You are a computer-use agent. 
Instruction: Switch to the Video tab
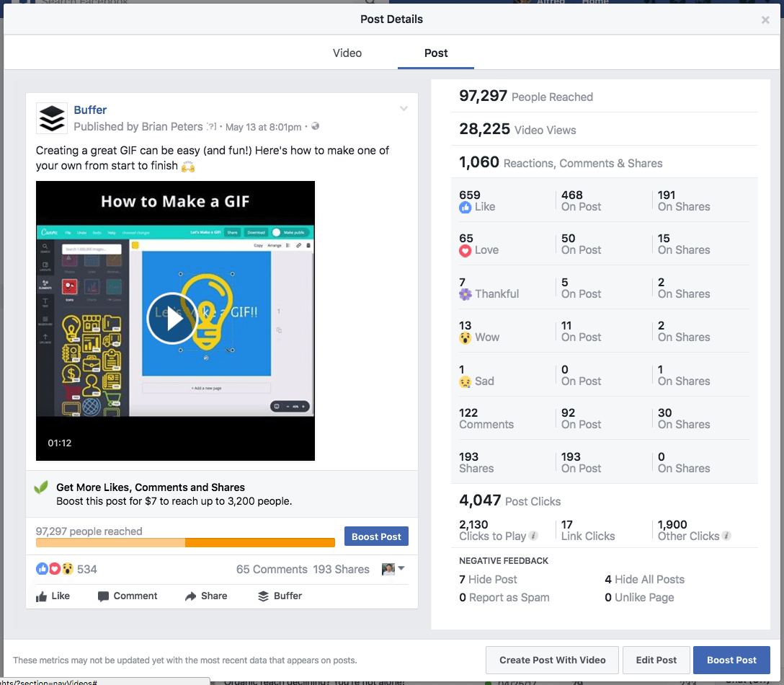(x=347, y=53)
